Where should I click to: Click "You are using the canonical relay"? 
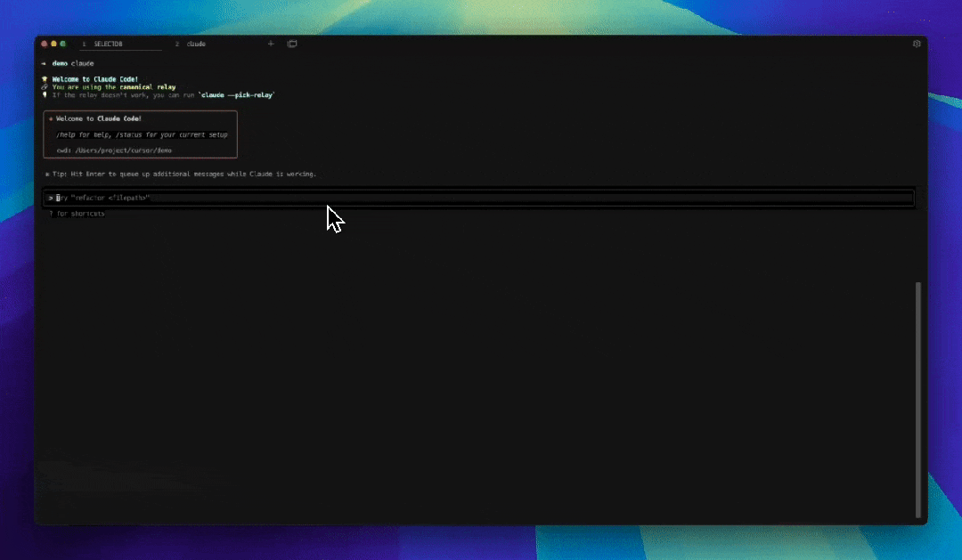click(114, 87)
